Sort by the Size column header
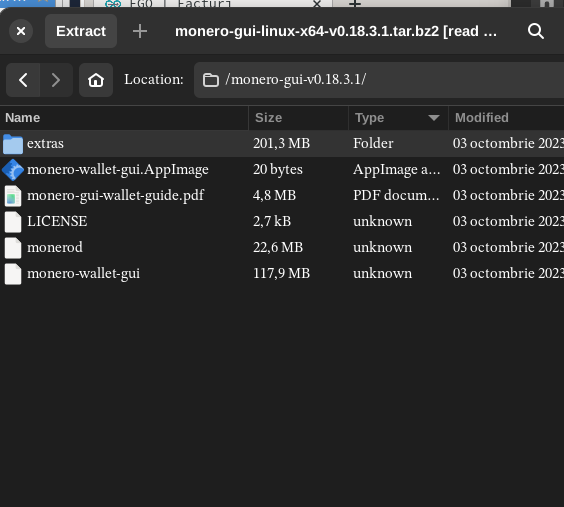Viewport: 564px width, 507px height. [298, 118]
